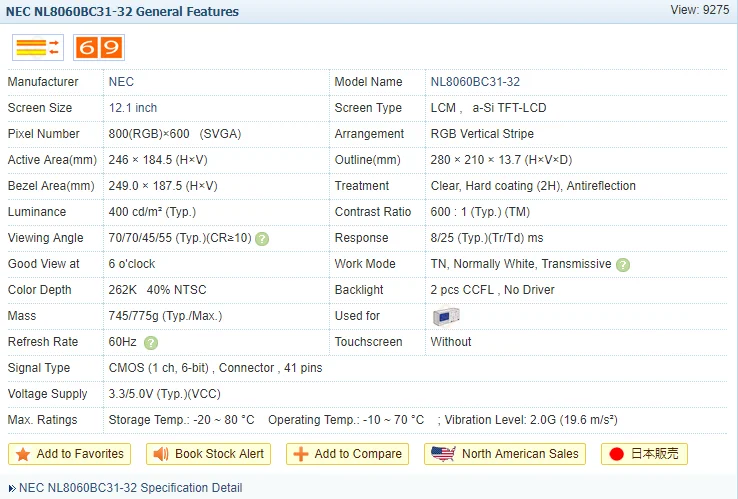
Task: Click the 3.3/5.0V voltage supply value
Action: tap(164, 394)
